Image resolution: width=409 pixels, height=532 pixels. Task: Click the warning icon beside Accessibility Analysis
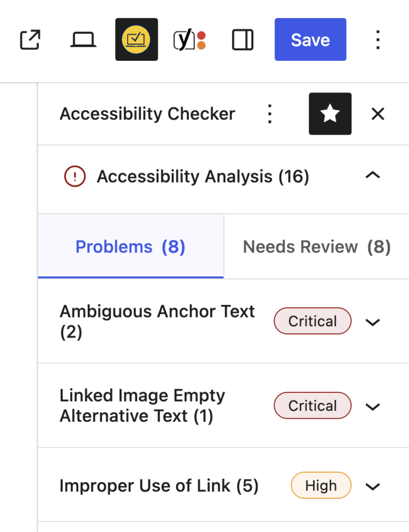tap(75, 176)
